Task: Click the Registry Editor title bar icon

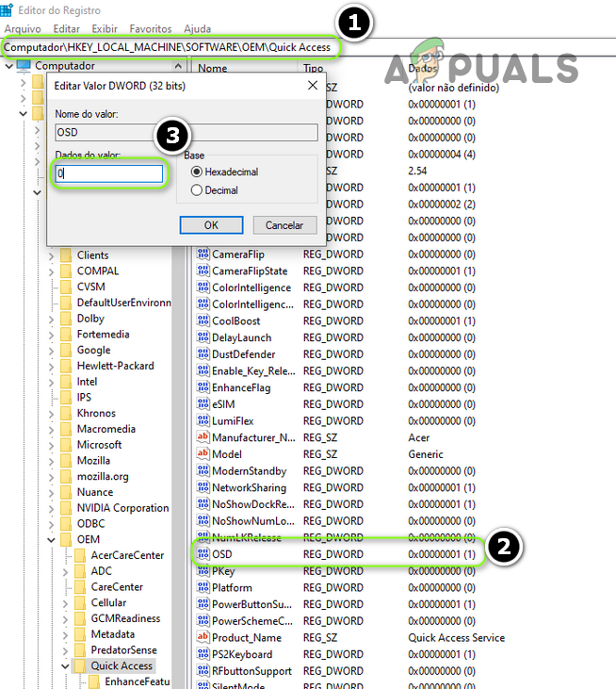Action: click(x=7, y=9)
